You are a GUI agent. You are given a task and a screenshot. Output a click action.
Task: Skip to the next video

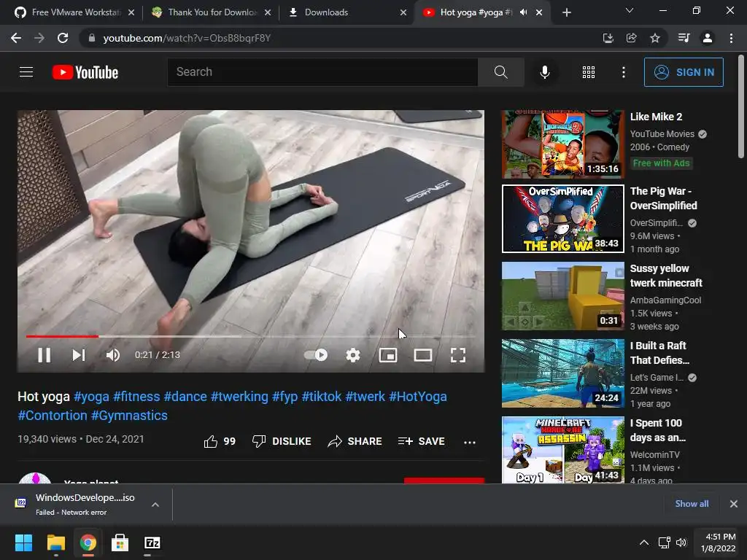coord(79,355)
